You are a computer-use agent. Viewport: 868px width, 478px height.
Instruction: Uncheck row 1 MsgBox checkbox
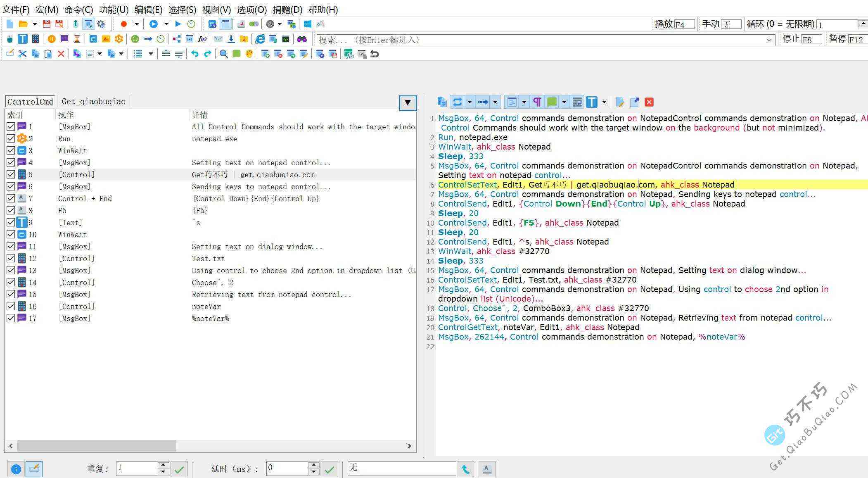(x=11, y=126)
